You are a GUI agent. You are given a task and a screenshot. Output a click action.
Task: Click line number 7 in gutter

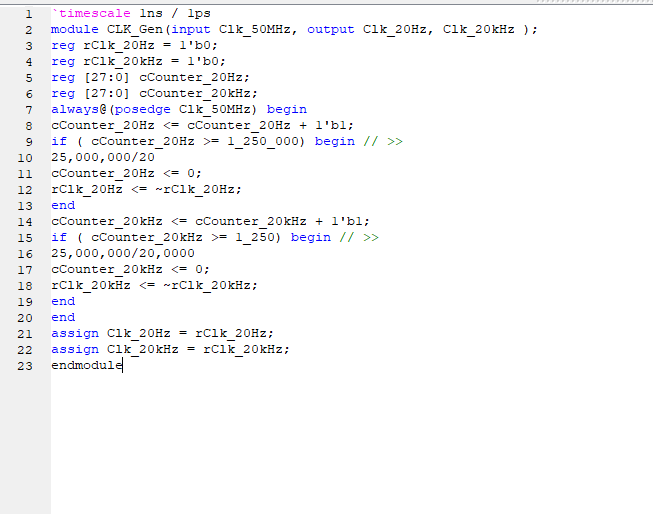[29, 110]
